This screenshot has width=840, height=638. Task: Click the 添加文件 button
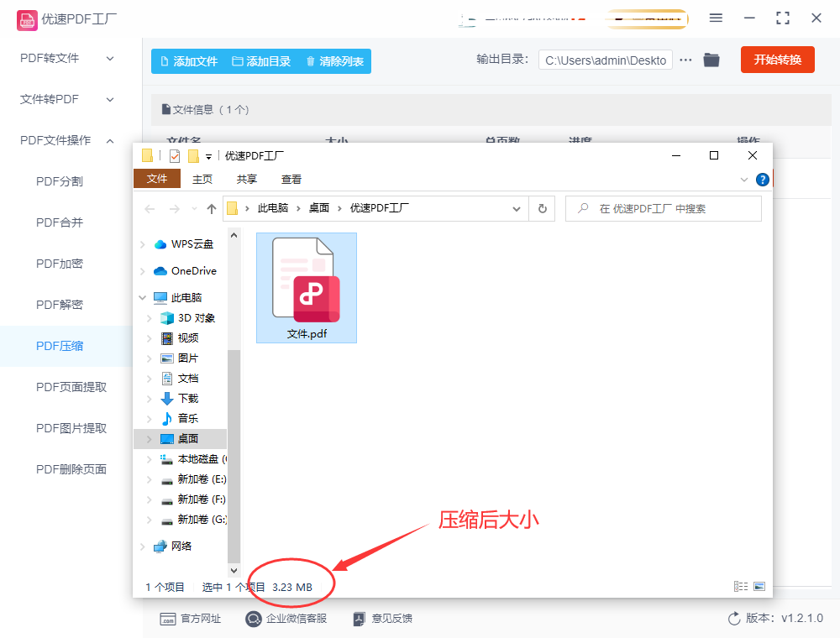pyautogui.click(x=189, y=61)
